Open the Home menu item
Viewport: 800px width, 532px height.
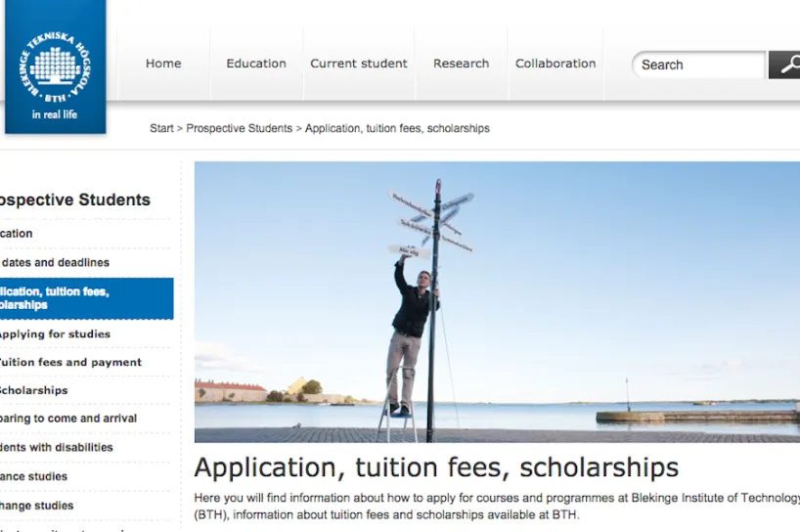pyautogui.click(x=163, y=64)
